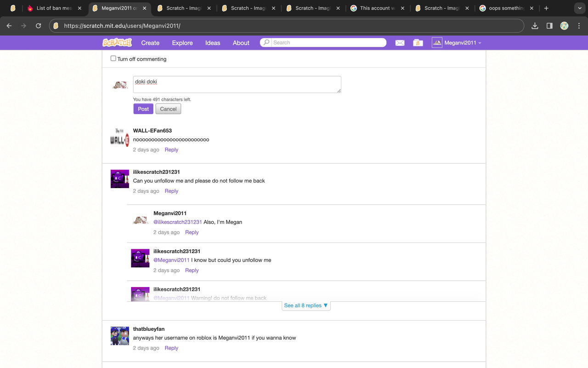Open the Chrome profile avatar
588x368 pixels.
tap(564, 26)
